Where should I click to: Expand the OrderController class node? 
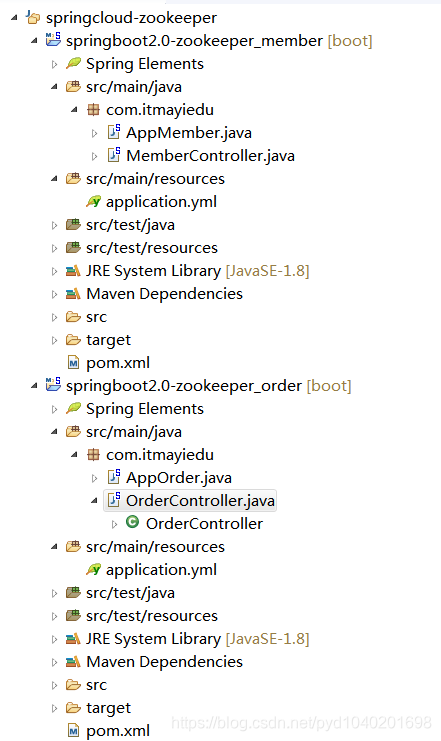tap(114, 524)
